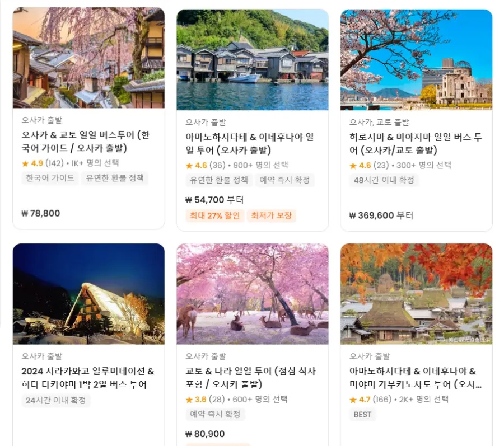
Task: Select the 24시간 이내 확정 tag
Action: point(56,401)
